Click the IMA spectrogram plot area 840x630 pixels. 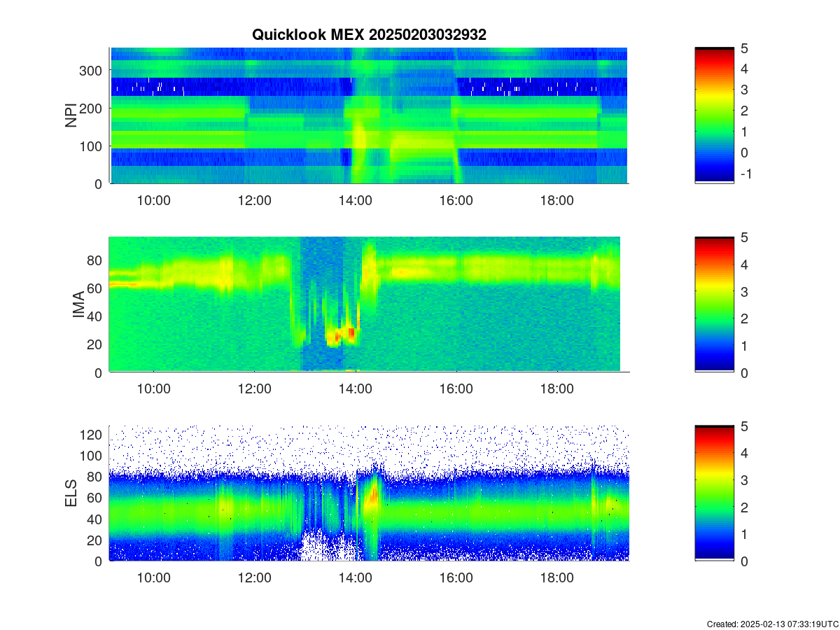pyautogui.click(x=369, y=304)
